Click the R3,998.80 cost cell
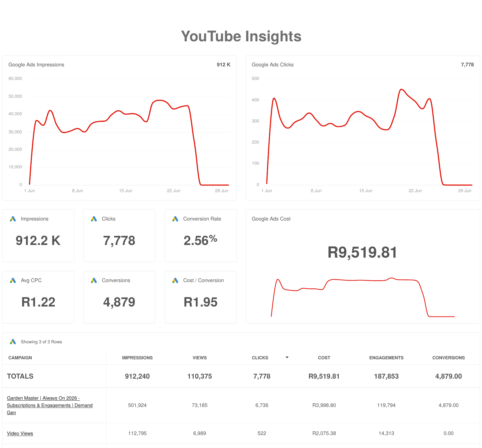Image resolution: width=482 pixels, height=448 pixels. coord(324,405)
